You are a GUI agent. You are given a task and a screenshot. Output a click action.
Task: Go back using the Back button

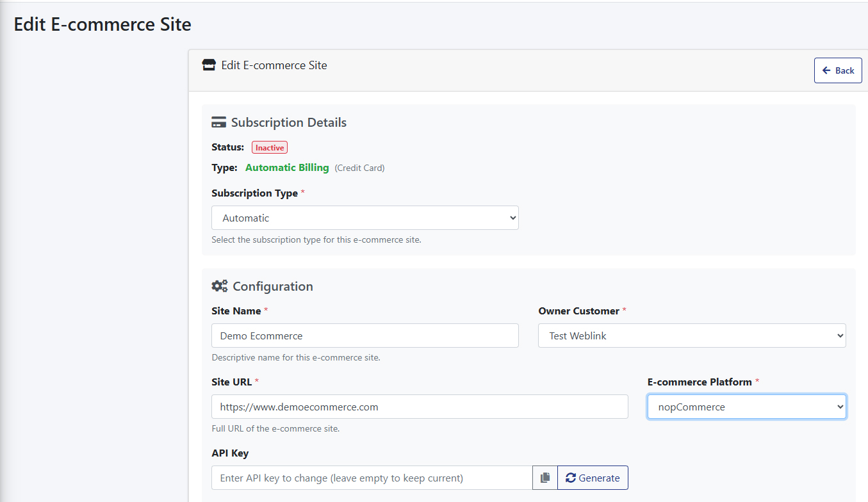pyautogui.click(x=837, y=70)
